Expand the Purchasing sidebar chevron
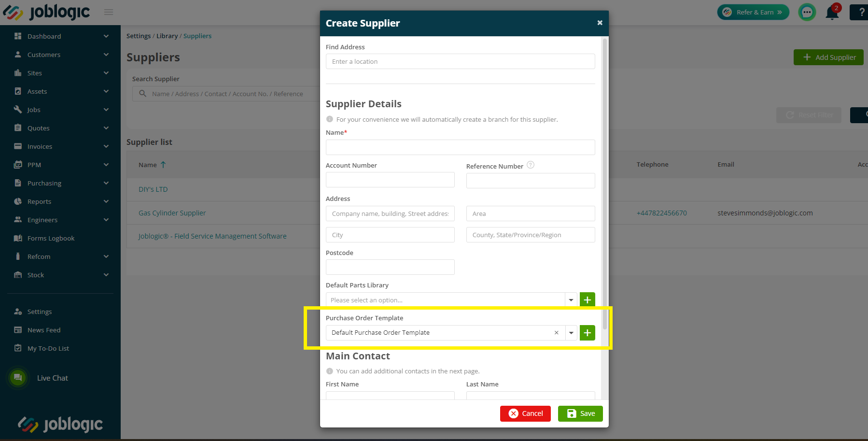 pos(106,183)
